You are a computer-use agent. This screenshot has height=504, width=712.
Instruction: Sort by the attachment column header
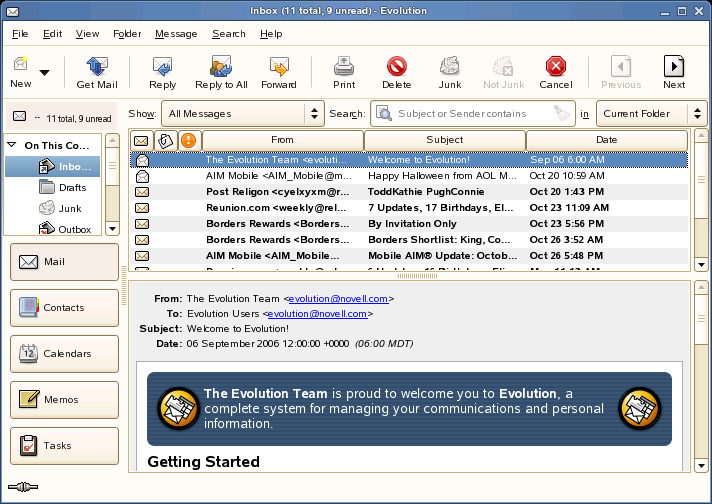pyautogui.click(x=165, y=140)
